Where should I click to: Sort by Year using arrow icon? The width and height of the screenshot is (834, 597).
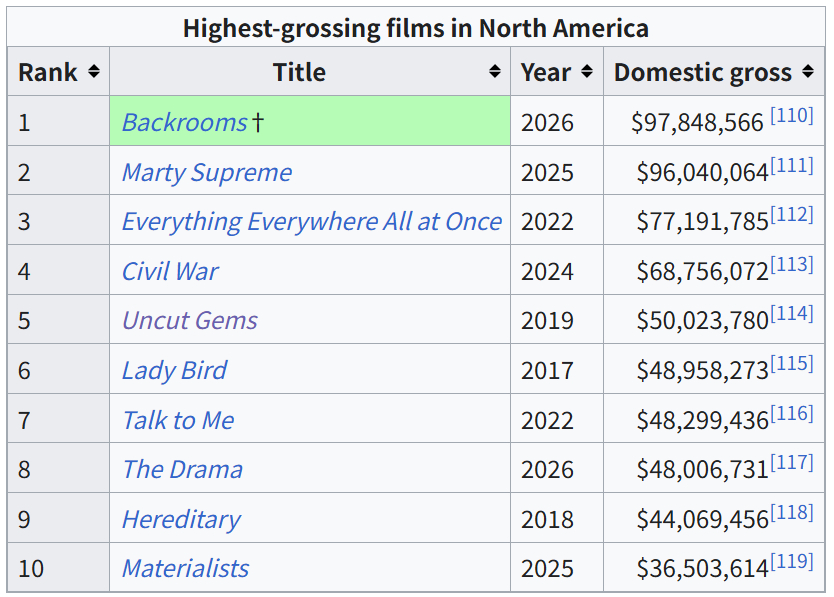(x=587, y=71)
